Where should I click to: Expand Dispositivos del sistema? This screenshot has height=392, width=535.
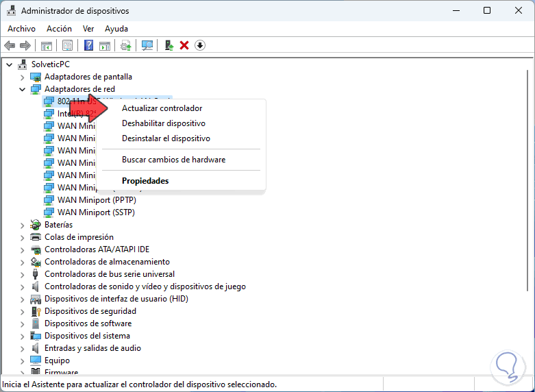coord(22,336)
